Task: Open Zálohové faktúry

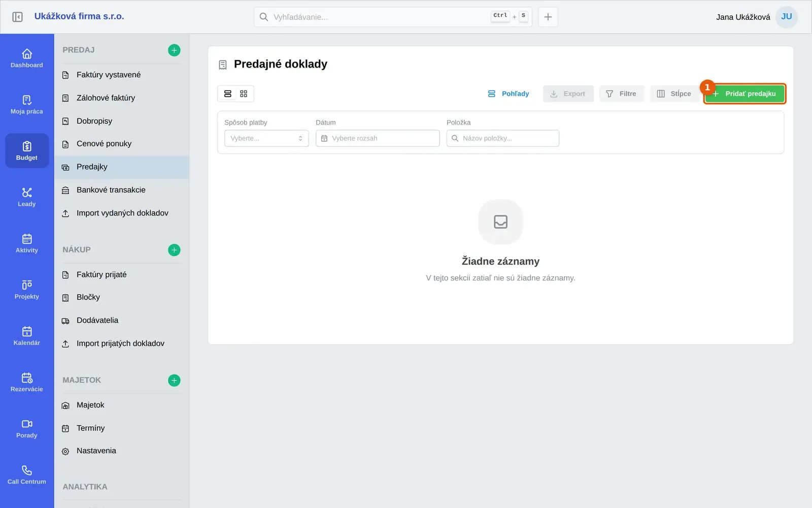Action: [121, 98]
